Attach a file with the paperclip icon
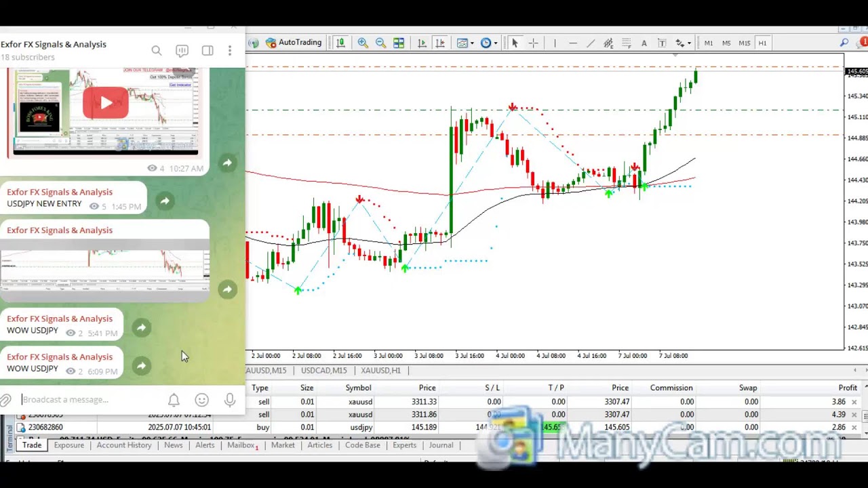 click(6, 400)
